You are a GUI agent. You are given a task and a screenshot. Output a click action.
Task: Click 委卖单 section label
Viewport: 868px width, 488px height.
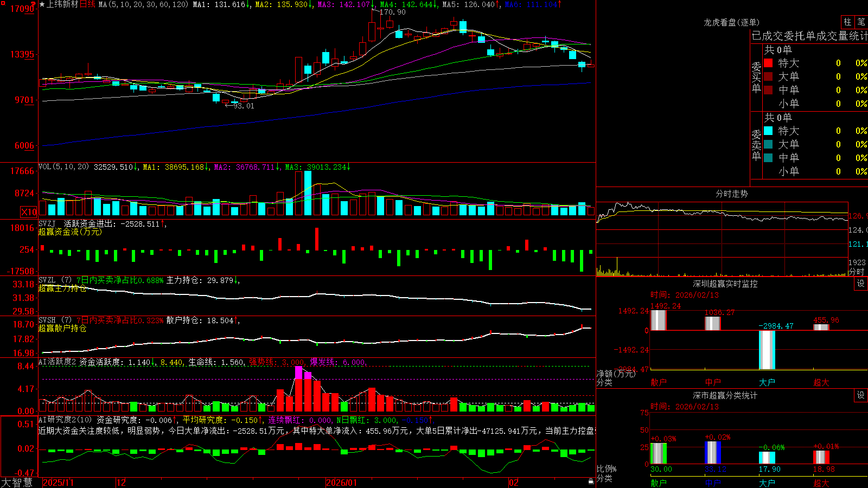756,145
